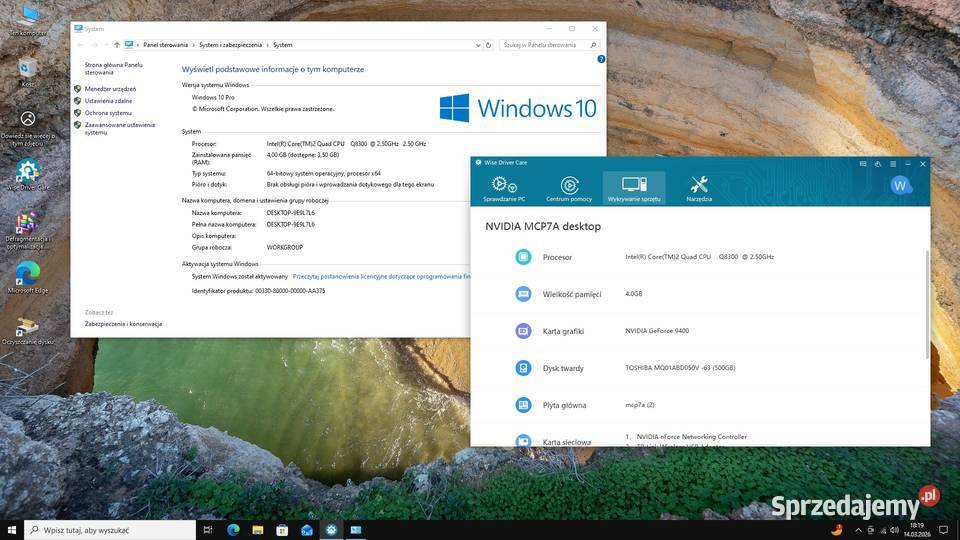The image size is (960, 540).
Task: Switch to Wise Driver Care gear icon on taskbar
Action: tap(331, 530)
